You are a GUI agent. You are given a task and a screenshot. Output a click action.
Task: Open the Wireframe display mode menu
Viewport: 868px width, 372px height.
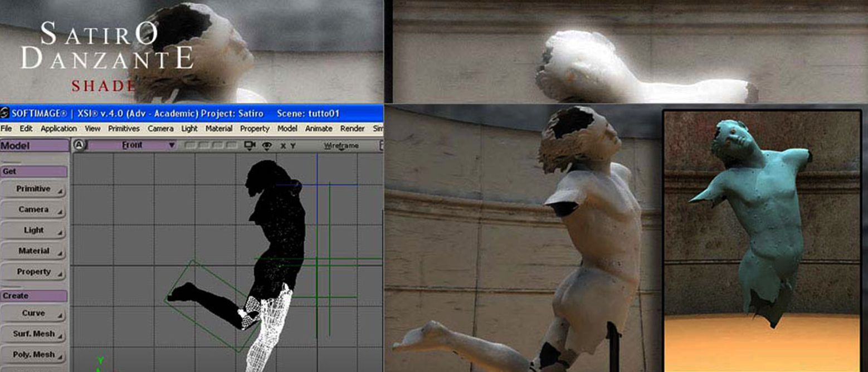coord(342,146)
